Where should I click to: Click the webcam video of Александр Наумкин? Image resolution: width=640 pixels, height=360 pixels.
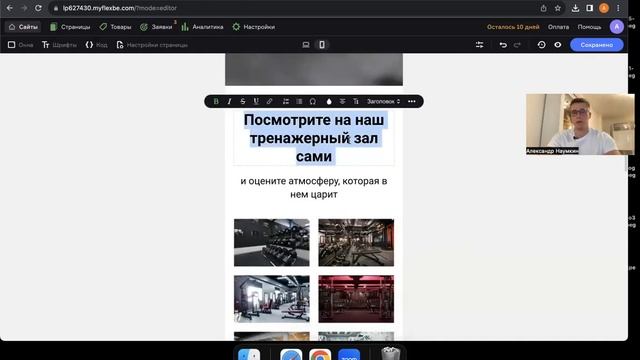[580, 124]
